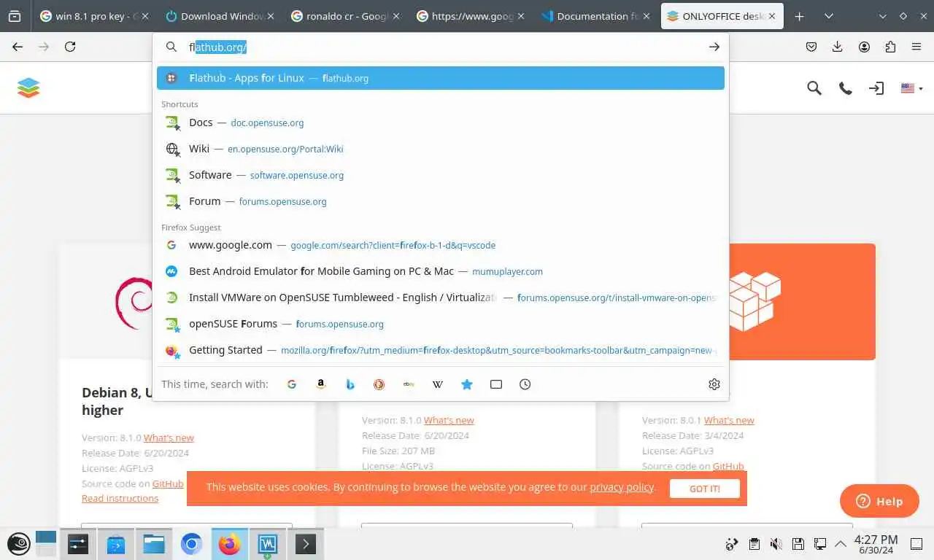Click GOT IT! on cookie banner
Screen dimensions: 934x560
[x=705, y=489]
